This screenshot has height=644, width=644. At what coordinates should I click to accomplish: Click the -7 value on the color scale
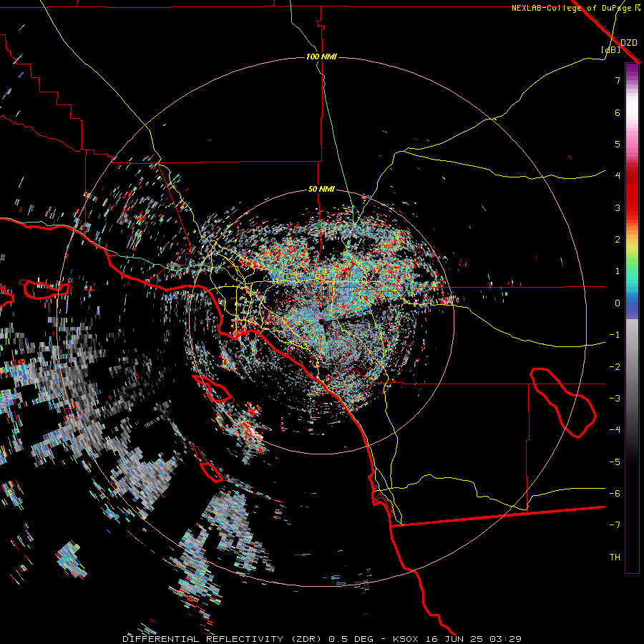[615, 525]
